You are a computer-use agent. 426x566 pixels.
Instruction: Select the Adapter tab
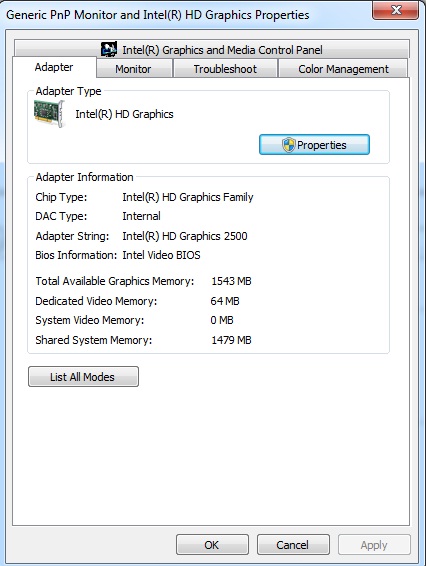54,67
